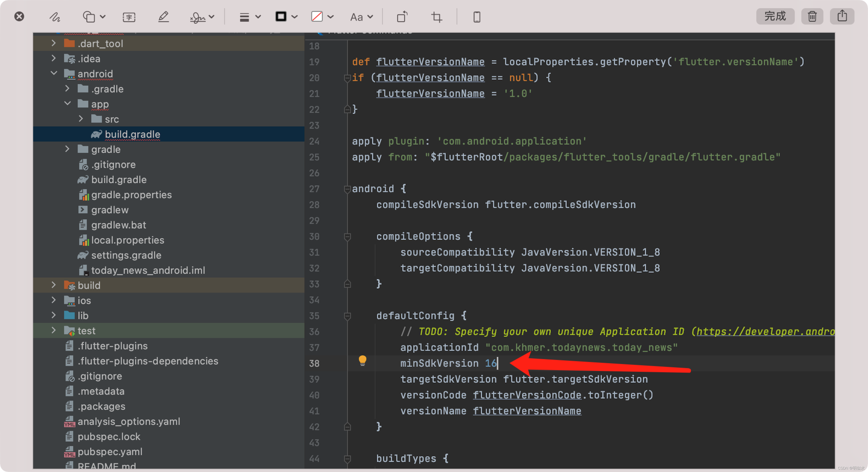This screenshot has width=868, height=472.
Task: Expand the src folder
Action: tap(81, 119)
